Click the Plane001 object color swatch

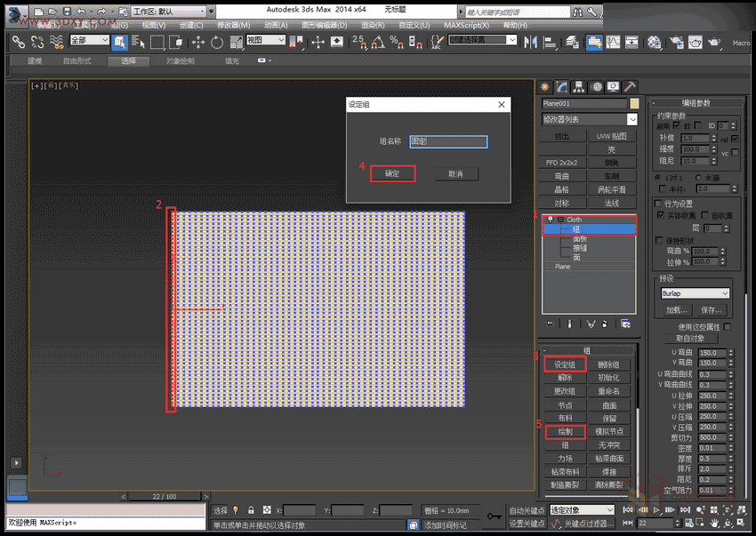coord(633,103)
